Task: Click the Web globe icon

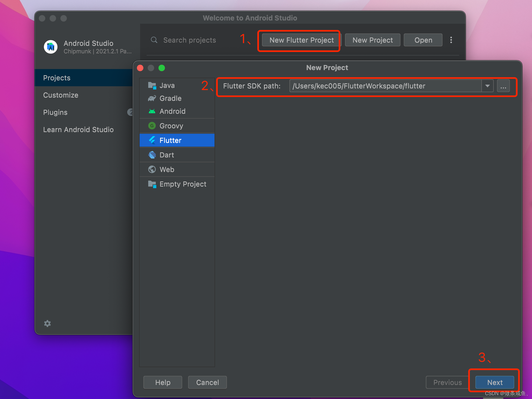Action: click(x=152, y=169)
